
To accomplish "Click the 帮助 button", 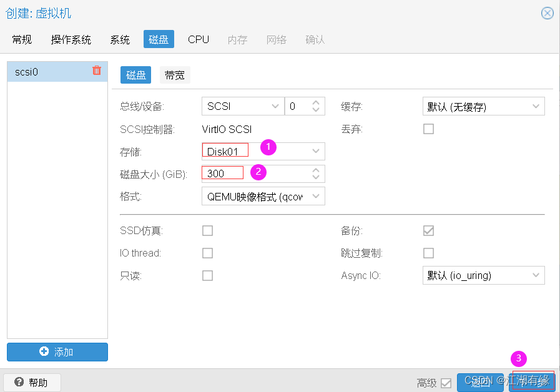I will coord(32,382).
